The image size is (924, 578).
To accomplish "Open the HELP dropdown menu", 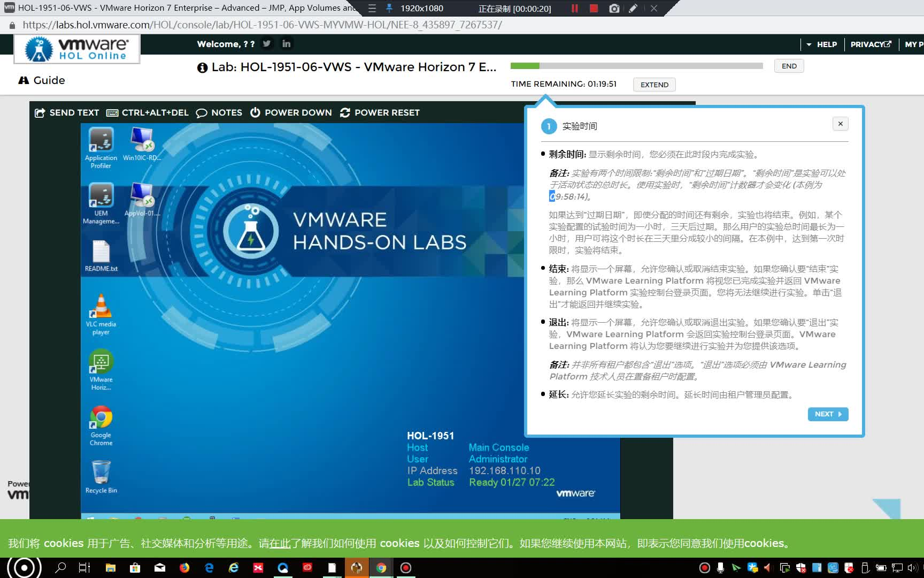I will [x=822, y=44].
